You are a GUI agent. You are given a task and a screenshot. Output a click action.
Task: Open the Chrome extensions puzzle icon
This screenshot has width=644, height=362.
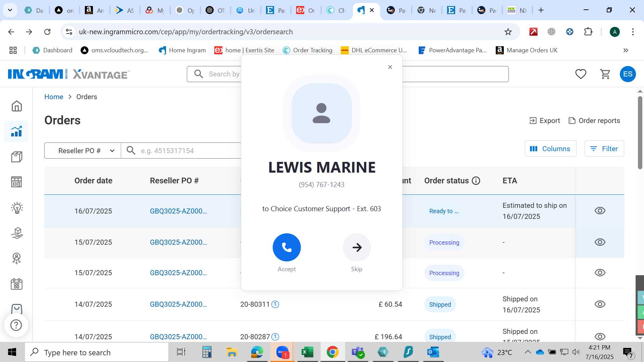588,32
